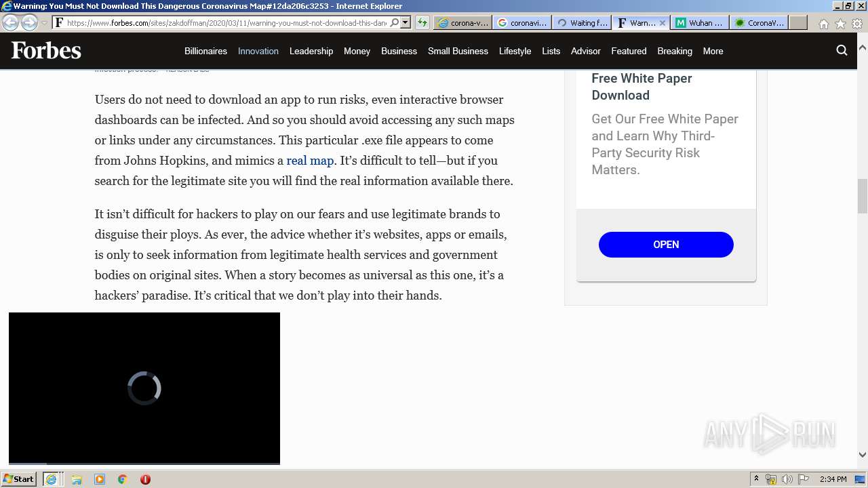868x488 pixels.
Task: Click the red Opera-style icon in taskbar
Action: pos(145,479)
